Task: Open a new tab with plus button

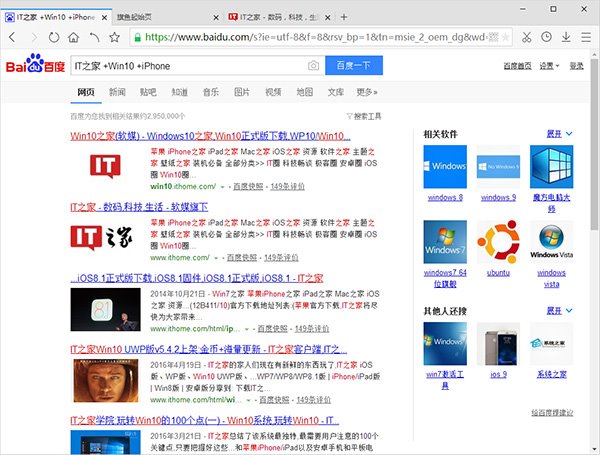Action: [x=346, y=17]
